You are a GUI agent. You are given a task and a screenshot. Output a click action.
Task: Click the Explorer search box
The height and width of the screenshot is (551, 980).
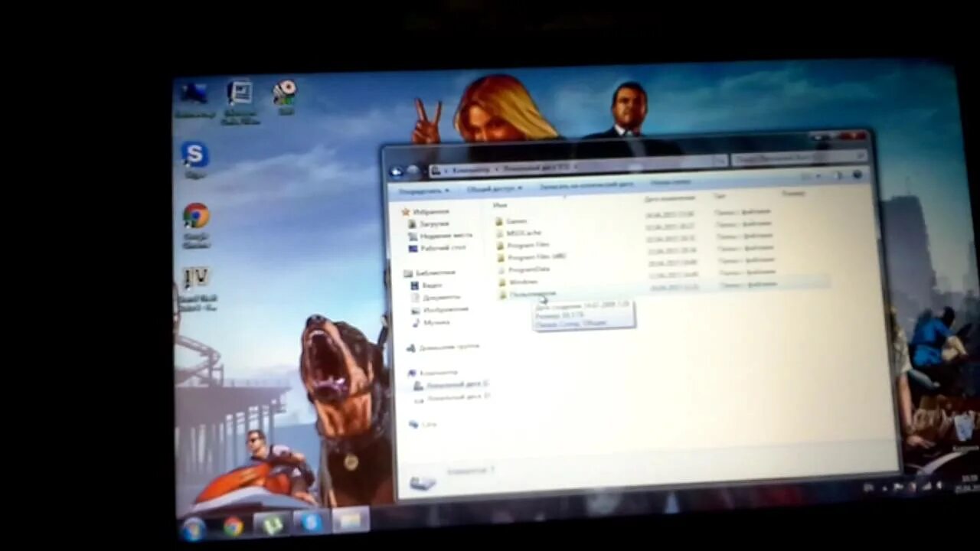pos(800,158)
